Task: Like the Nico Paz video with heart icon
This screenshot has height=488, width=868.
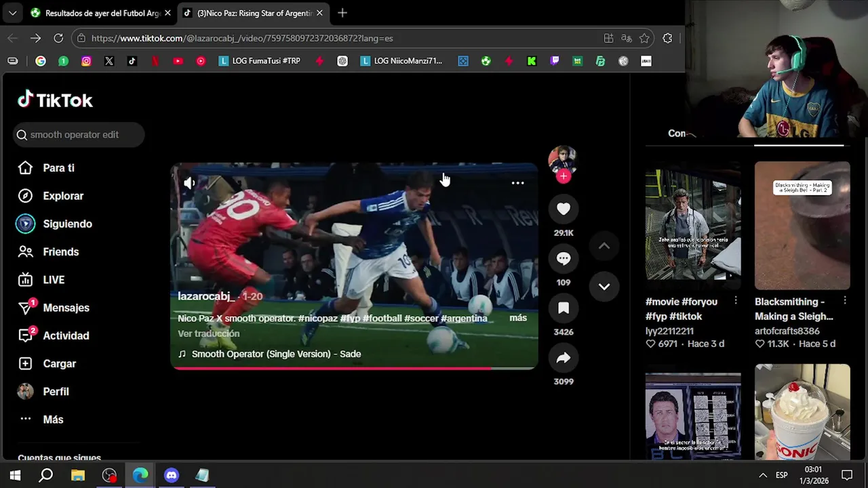Action: 564,209
